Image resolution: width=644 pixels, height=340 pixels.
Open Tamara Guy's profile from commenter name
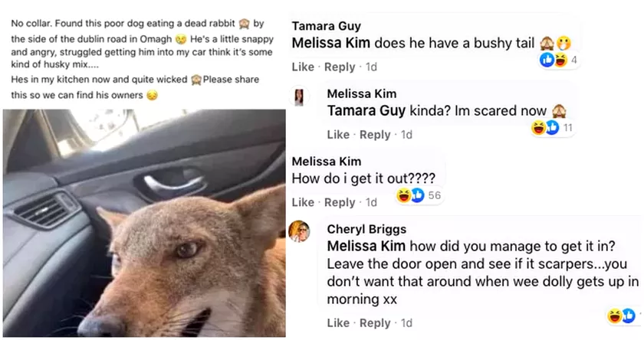tap(326, 26)
